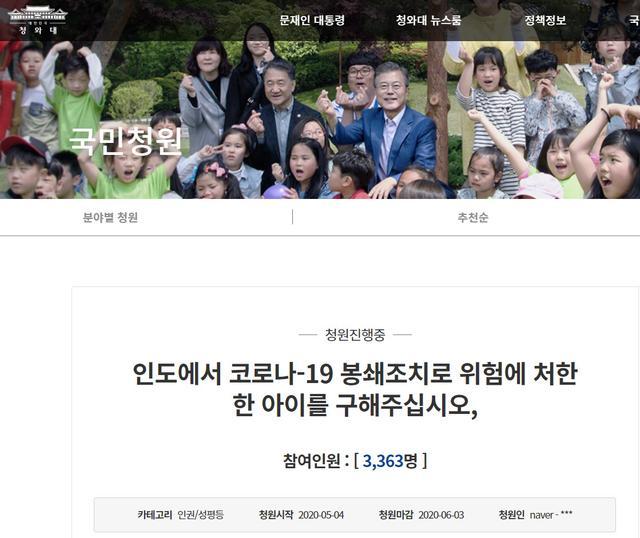Click the 청원인 field label
This screenshot has width=640, height=538.
[511, 515]
